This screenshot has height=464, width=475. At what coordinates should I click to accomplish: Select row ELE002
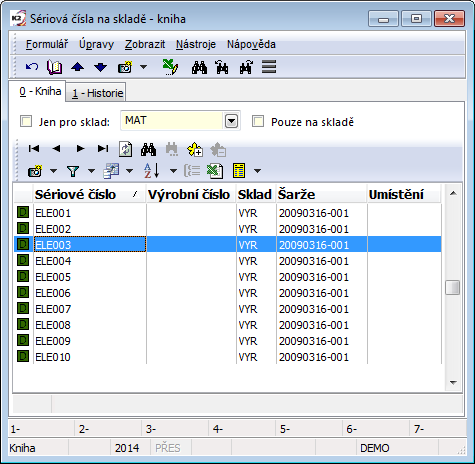pyautogui.click(x=228, y=229)
